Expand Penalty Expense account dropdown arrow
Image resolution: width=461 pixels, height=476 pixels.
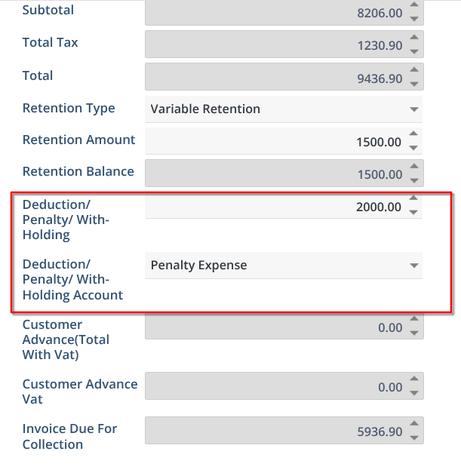(x=413, y=266)
